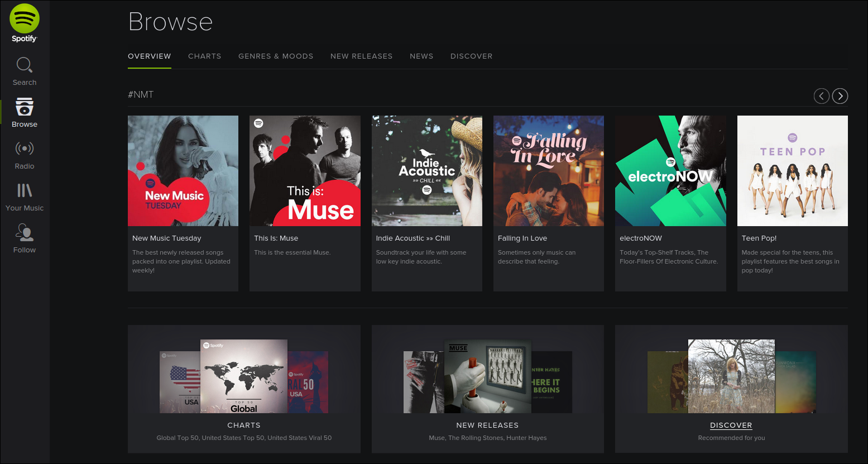
Task: Switch to the DISCOVER tab
Action: (471, 56)
